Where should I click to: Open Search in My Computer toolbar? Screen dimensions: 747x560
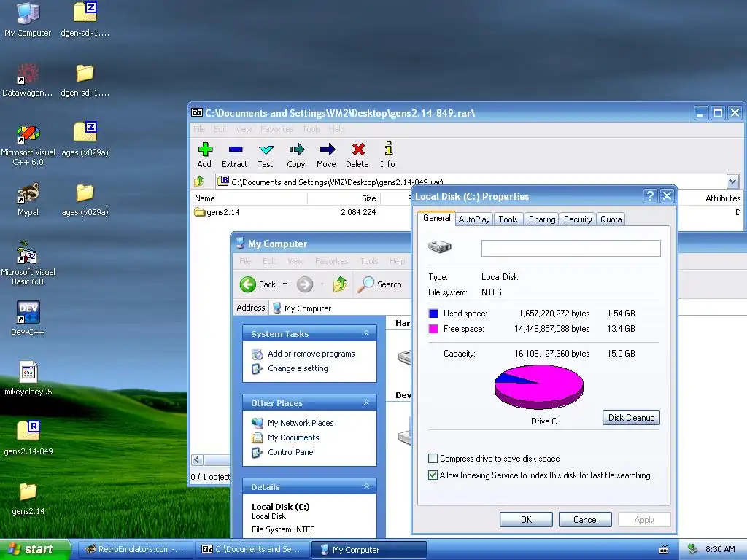(379, 284)
